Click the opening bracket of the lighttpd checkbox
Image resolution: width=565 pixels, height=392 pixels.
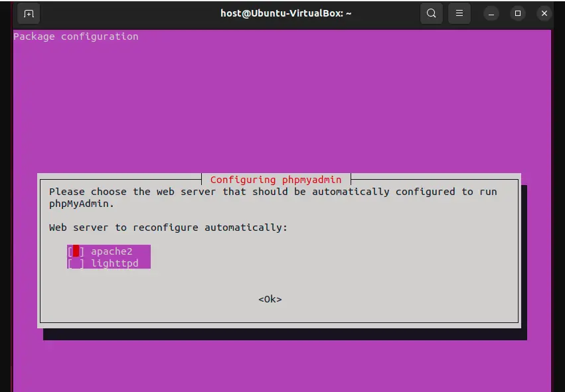[70, 263]
